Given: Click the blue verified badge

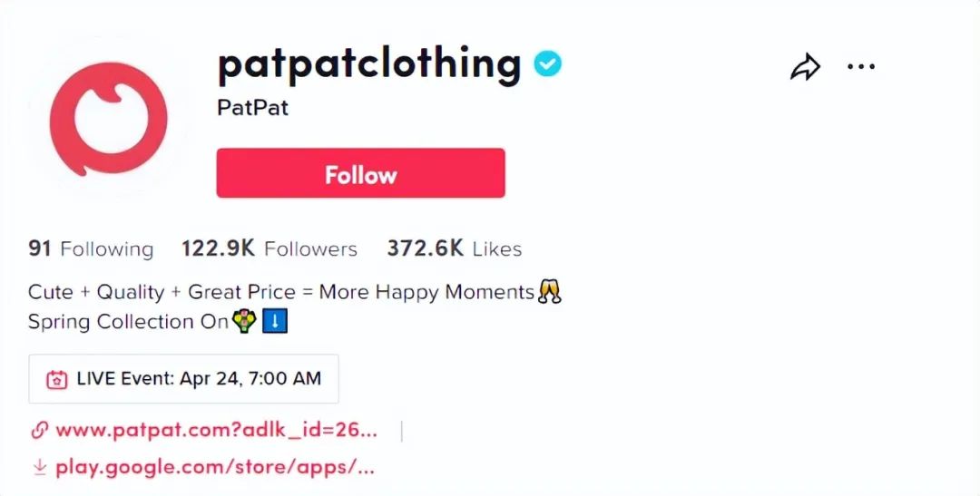Looking at the screenshot, I should point(547,64).
